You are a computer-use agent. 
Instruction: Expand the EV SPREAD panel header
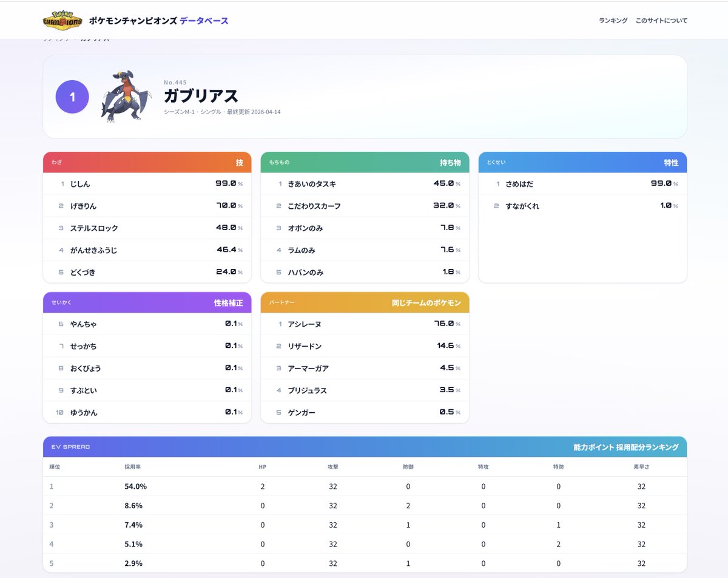pyautogui.click(x=364, y=447)
